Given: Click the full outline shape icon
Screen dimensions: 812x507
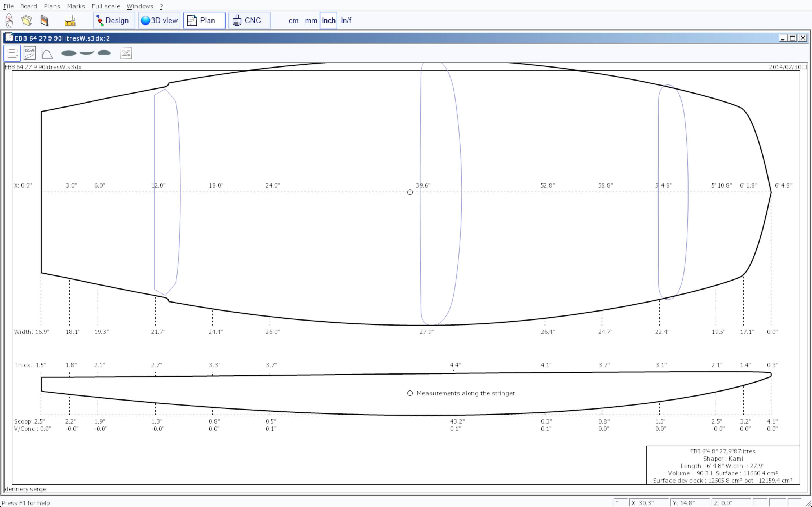Looking at the screenshot, I should point(69,53).
